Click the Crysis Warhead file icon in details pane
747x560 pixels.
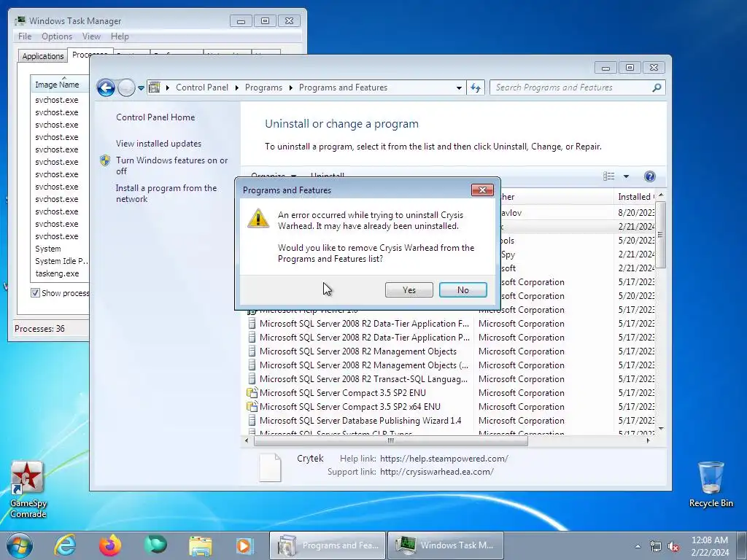point(270,467)
